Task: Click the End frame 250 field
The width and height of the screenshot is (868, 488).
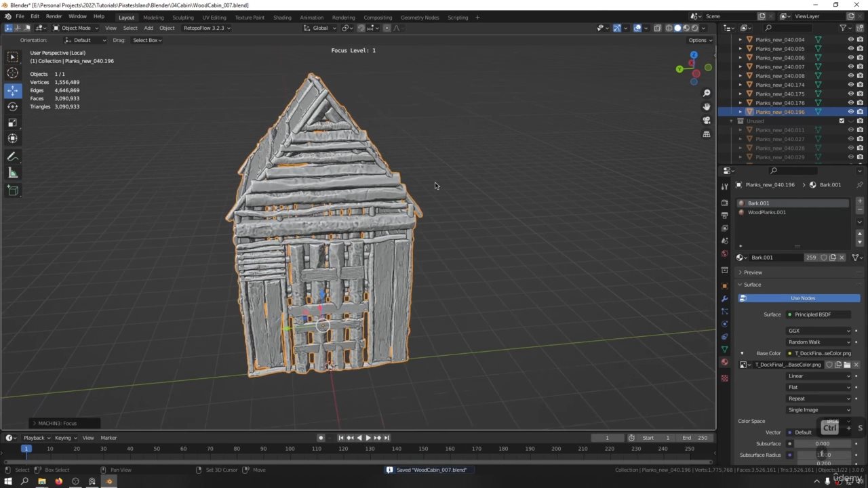Action: click(696, 438)
